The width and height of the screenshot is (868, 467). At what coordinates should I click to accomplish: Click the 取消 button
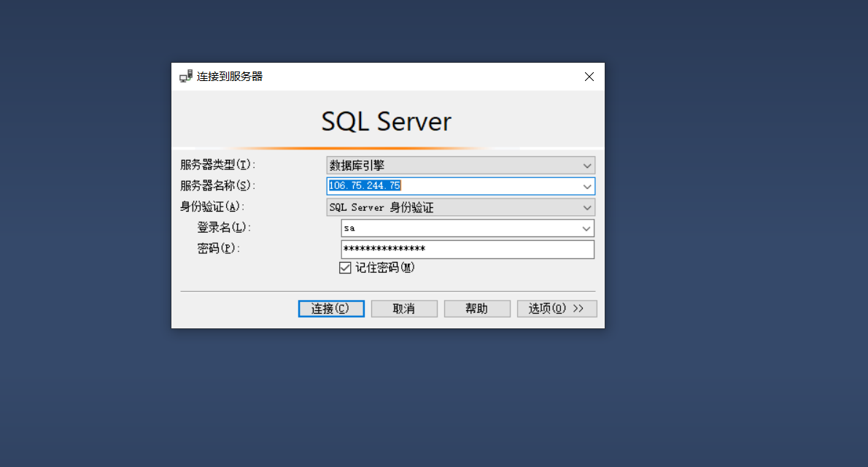tap(404, 309)
